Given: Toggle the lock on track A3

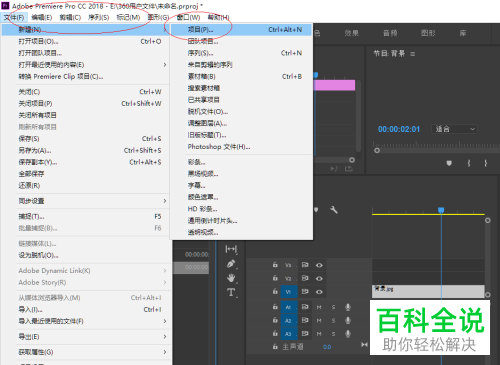Looking at the screenshot, I should point(275,333).
